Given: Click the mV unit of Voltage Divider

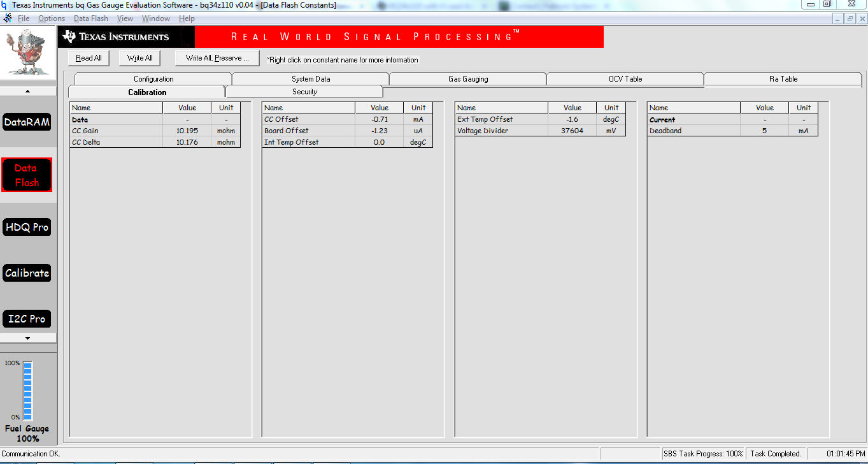Looking at the screenshot, I should coord(611,131).
